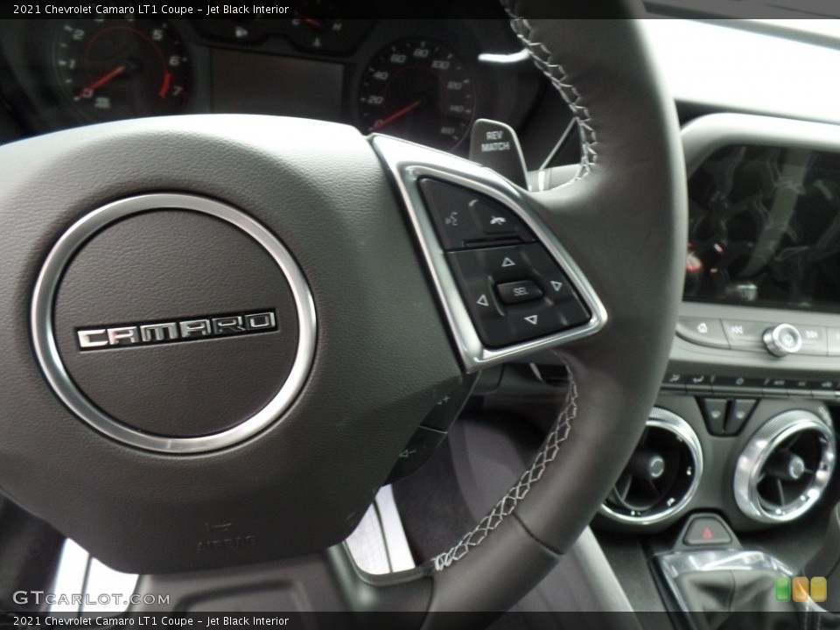Viewport: 840px width, 630px height.
Task: Push the voice command button on the steering wheel
Action: tap(450, 217)
